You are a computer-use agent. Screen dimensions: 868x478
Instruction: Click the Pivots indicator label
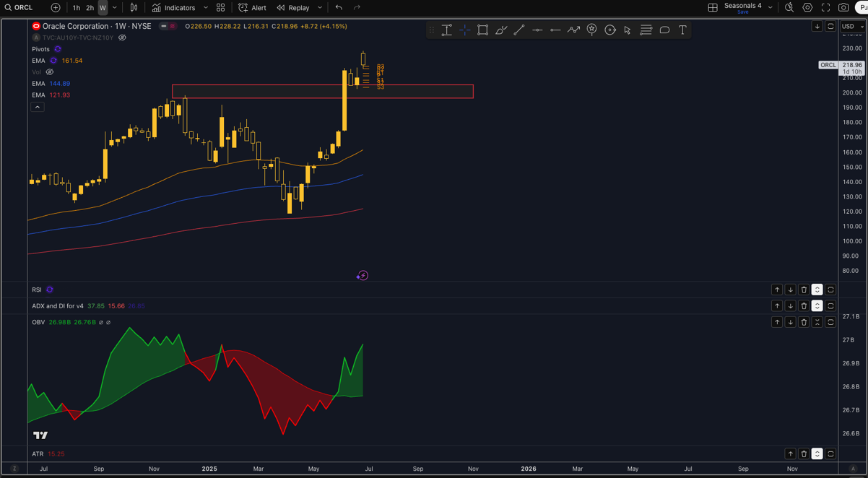pos(40,49)
